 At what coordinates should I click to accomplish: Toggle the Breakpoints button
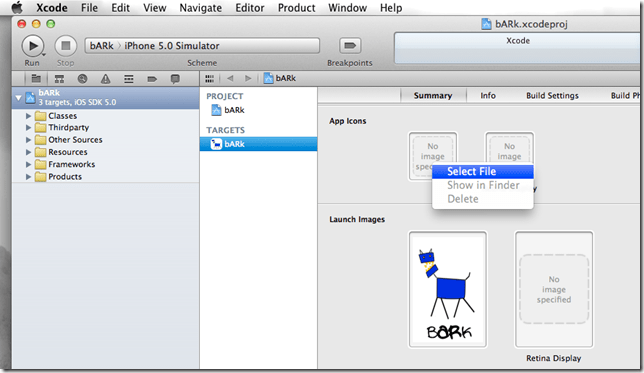[x=350, y=46]
